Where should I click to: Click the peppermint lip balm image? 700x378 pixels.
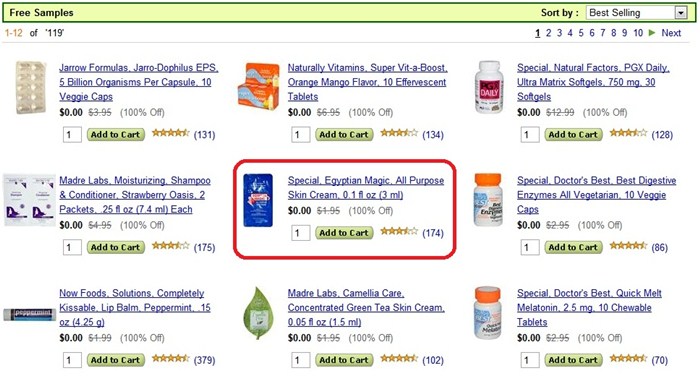tap(29, 314)
